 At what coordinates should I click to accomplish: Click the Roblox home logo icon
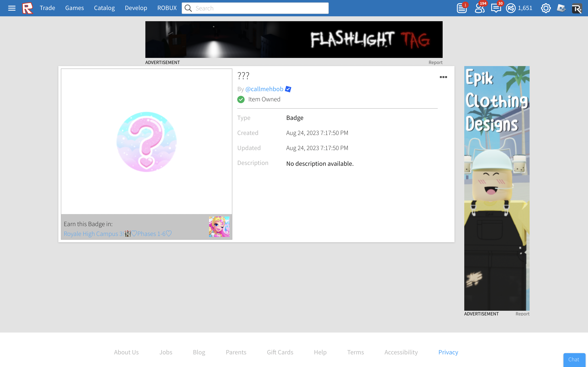coord(27,8)
